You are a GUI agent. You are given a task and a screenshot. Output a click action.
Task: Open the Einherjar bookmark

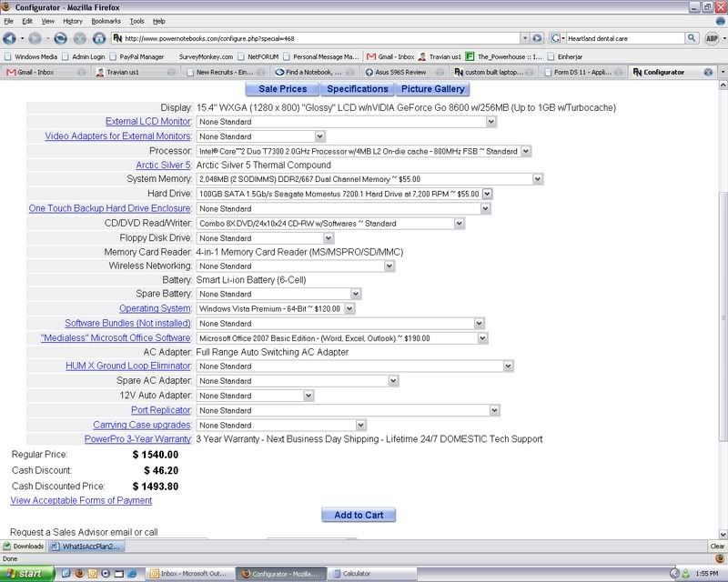click(565, 56)
